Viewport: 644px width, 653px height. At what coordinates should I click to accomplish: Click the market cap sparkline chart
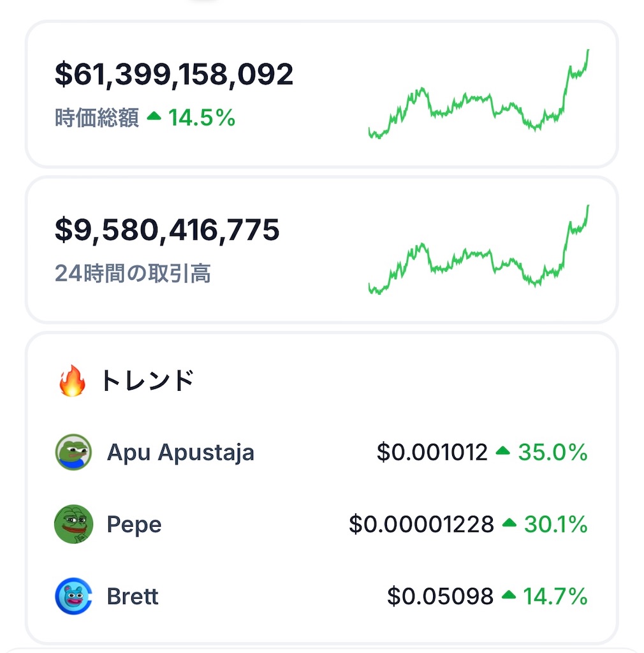click(x=479, y=94)
